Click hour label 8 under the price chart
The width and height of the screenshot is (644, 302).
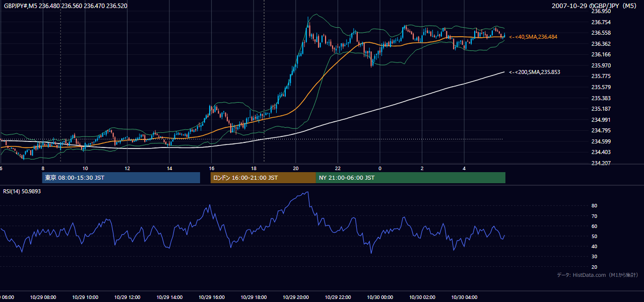(x=43, y=168)
